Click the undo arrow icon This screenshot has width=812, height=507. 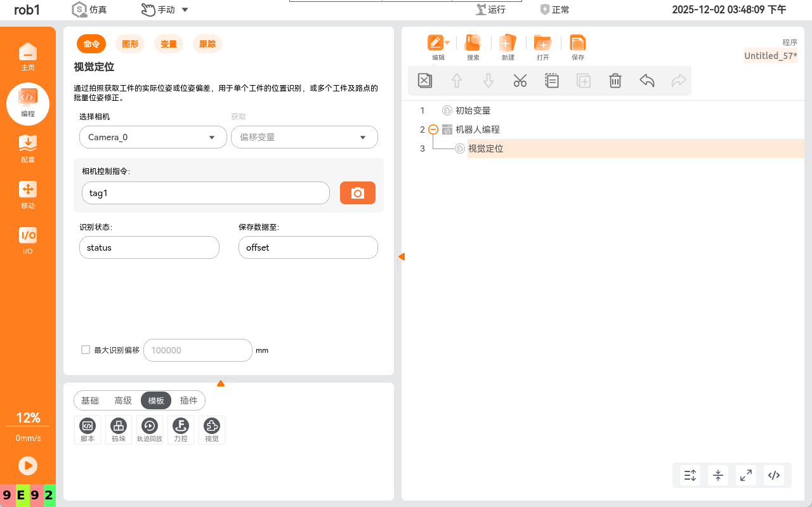[x=646, y=81]
